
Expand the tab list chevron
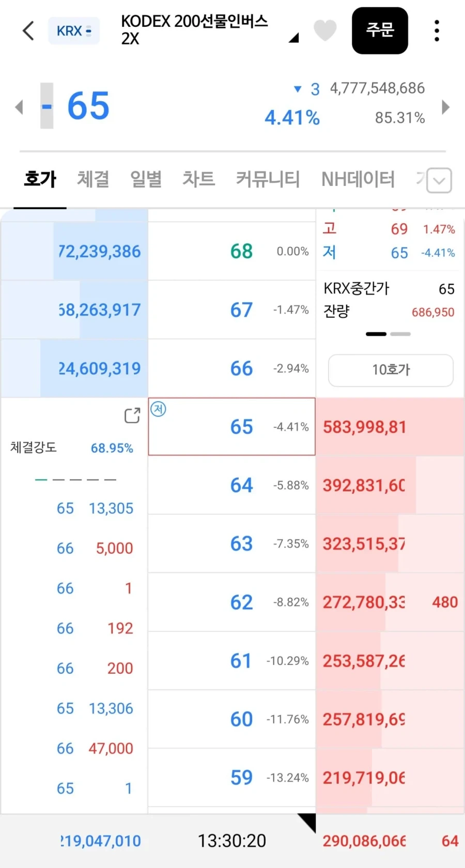440,180
